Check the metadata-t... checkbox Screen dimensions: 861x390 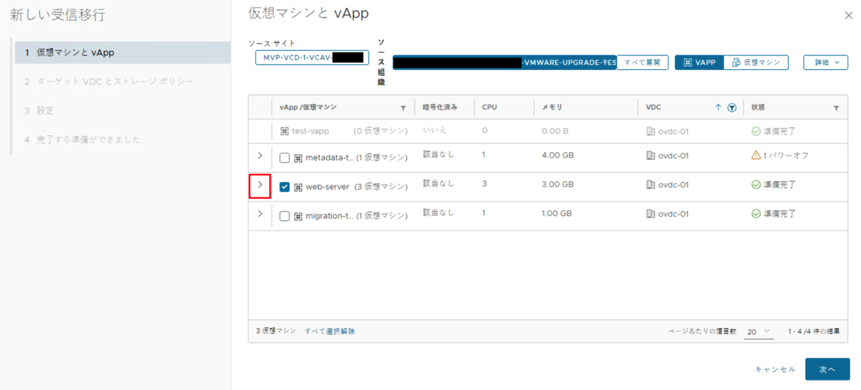pos(284,158)
